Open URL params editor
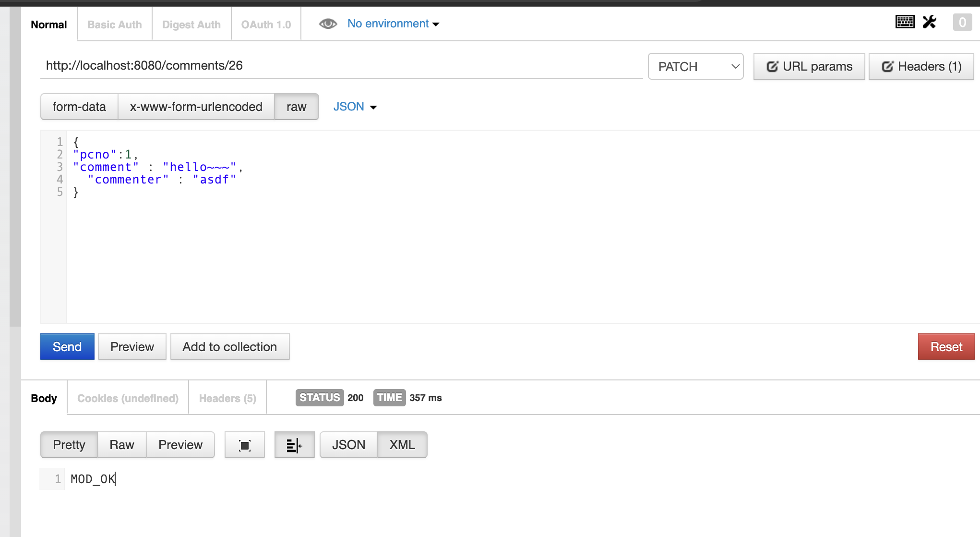Screen dimensions: 980x537 (x=809, y=67)
